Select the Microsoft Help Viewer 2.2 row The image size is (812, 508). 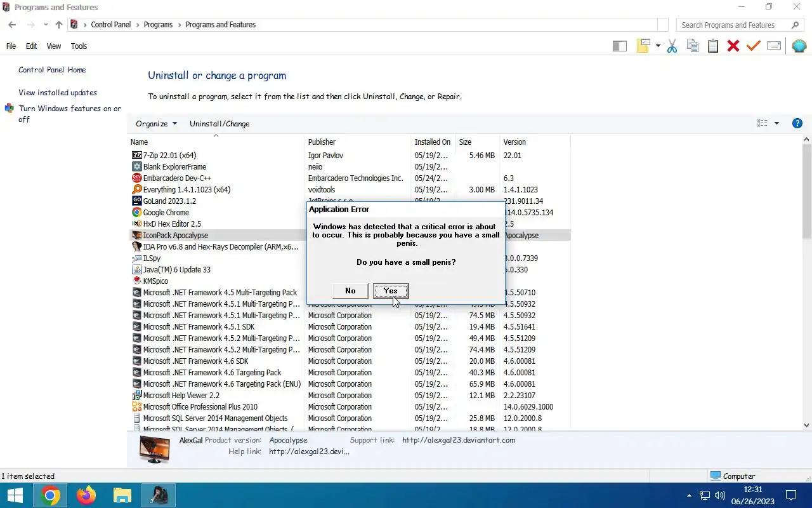click(349, 395)
